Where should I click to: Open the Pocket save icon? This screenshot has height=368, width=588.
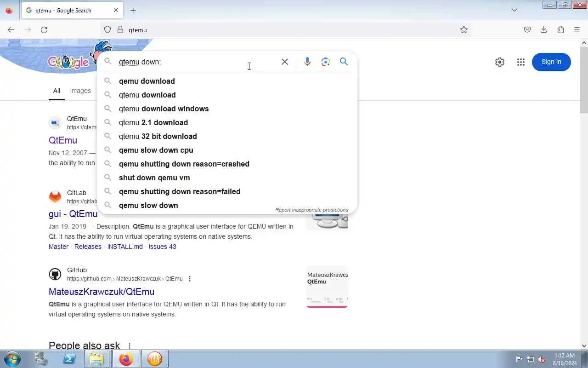[527, 29]
